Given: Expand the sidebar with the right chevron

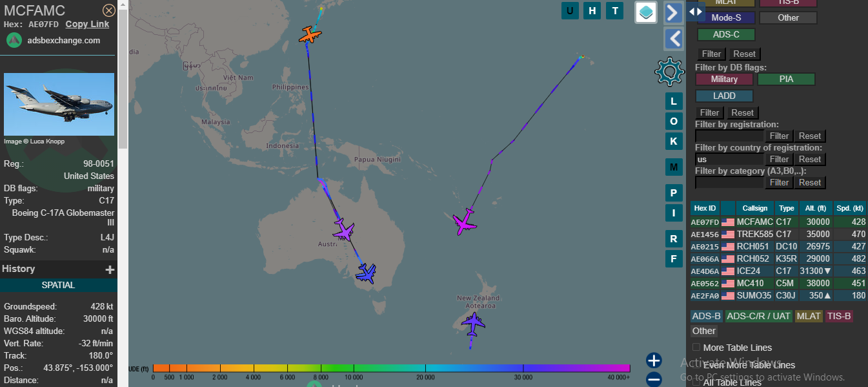Looking at the screenshot, I should pos(673,12).
